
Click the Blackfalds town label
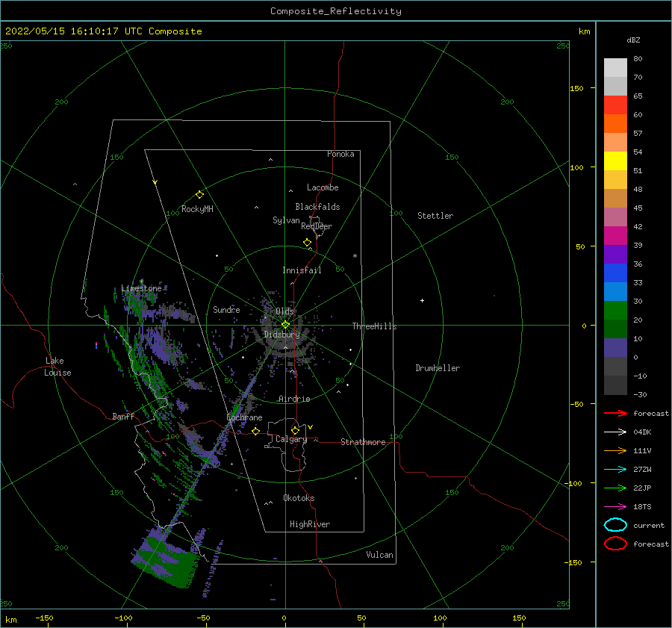click(x=317, y=207)
